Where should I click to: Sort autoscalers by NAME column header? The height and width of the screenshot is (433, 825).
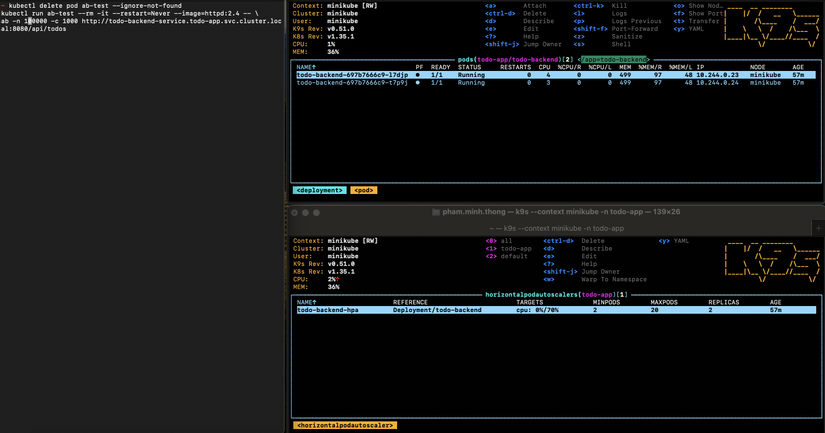pos(306,303)
